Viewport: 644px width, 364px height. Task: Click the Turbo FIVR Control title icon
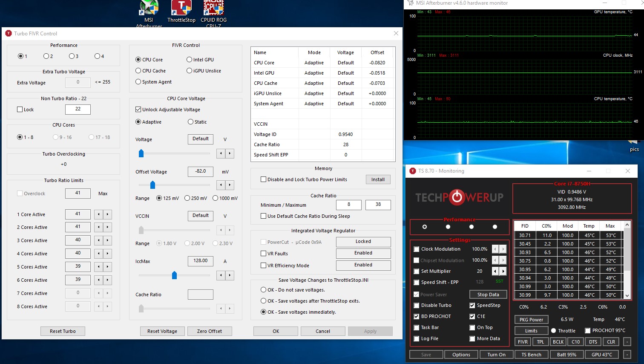tap(9, 33)
